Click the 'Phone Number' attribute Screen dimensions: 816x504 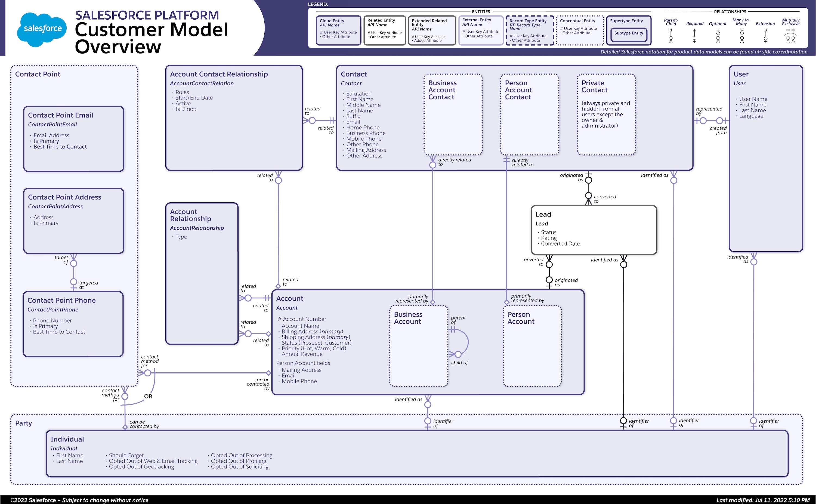[52, 320]
